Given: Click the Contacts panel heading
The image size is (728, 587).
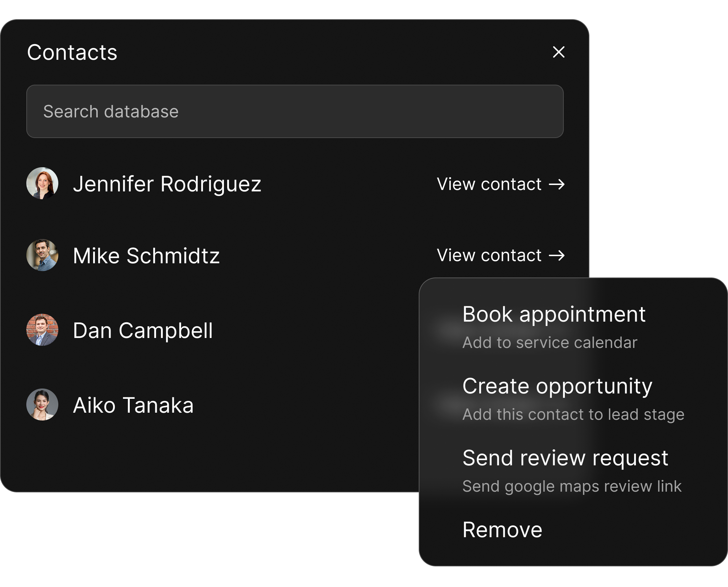Looking at the screenshot, I should point(72,53).
